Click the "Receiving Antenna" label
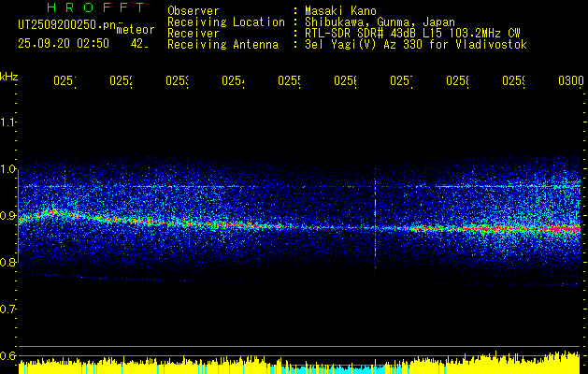588x374 pixels. tap(222, 45)
